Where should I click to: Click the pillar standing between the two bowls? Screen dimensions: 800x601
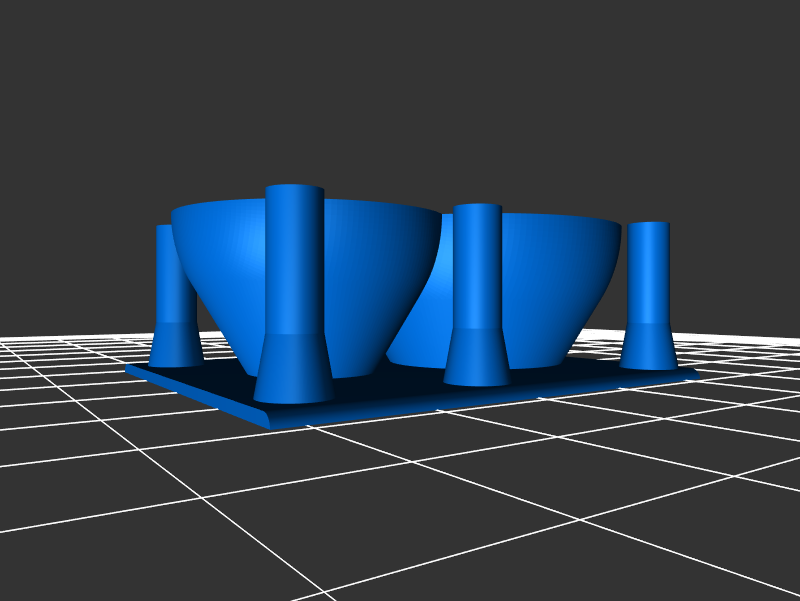click(477, 270)
